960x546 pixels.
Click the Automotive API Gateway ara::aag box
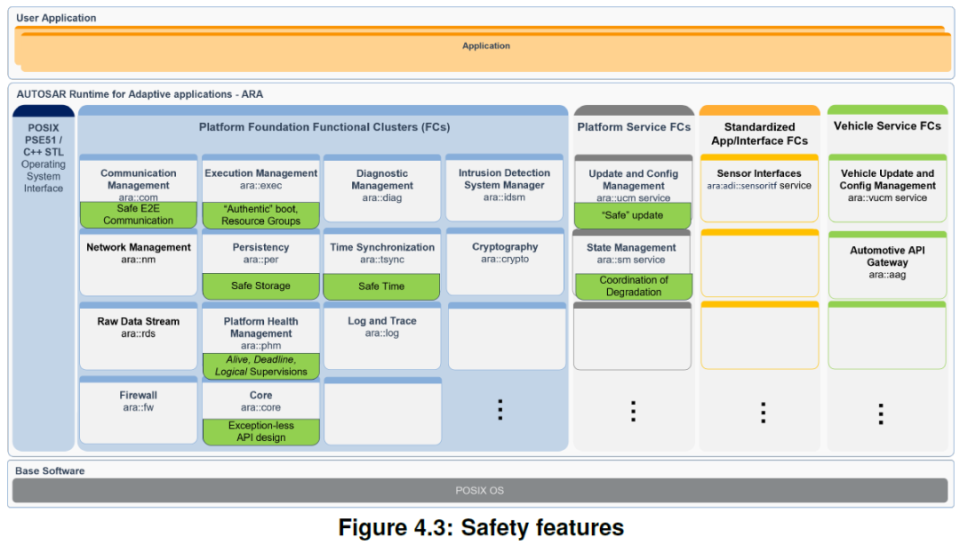pyautogui.click(x=887, y=265)
